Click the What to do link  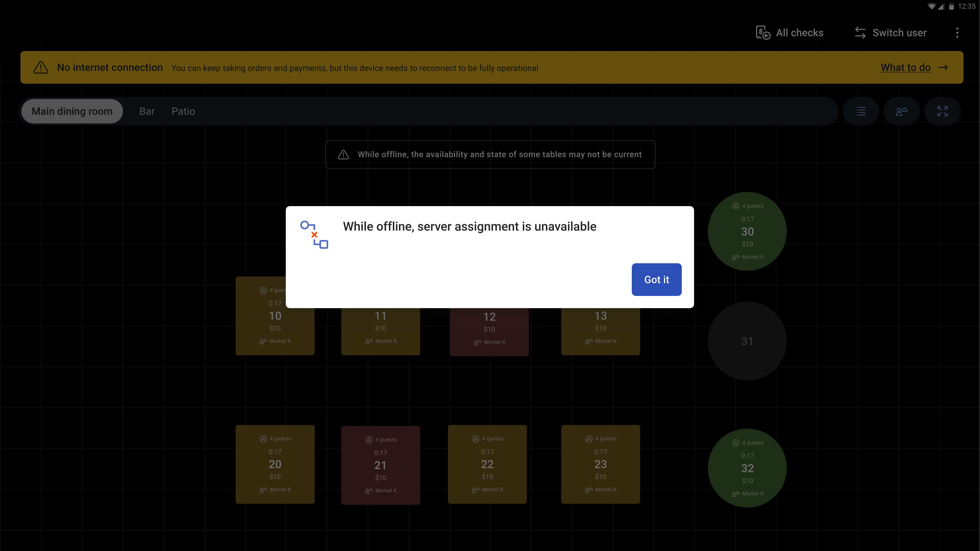[905, 68]
